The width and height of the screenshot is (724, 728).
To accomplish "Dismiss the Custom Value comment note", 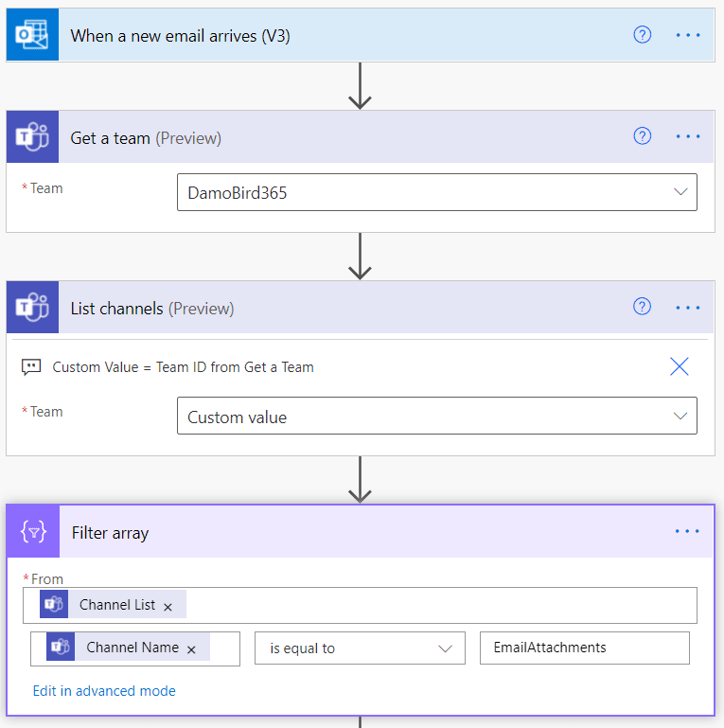I will (x=680, y=367).
